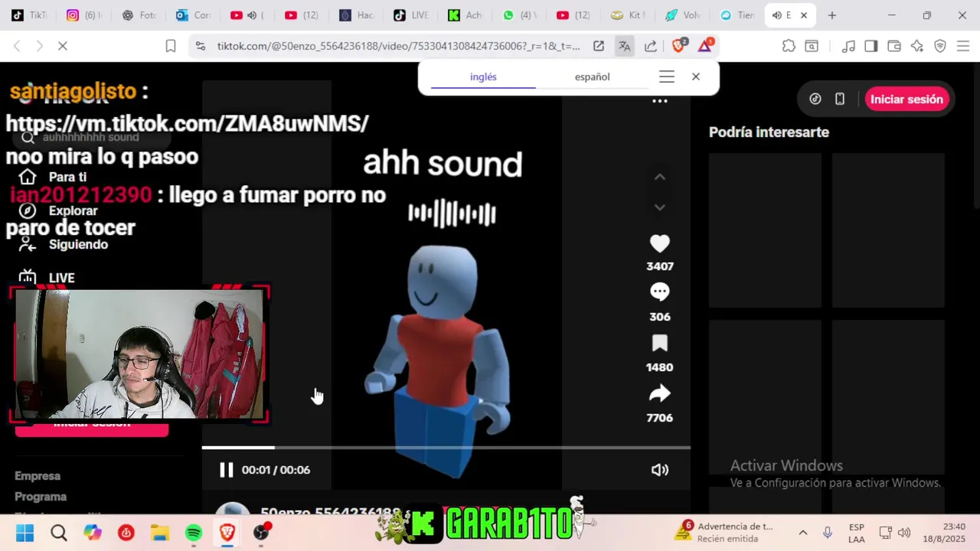Open the browser main hamburger menu
Screen dimensions: 980x551
963,46
